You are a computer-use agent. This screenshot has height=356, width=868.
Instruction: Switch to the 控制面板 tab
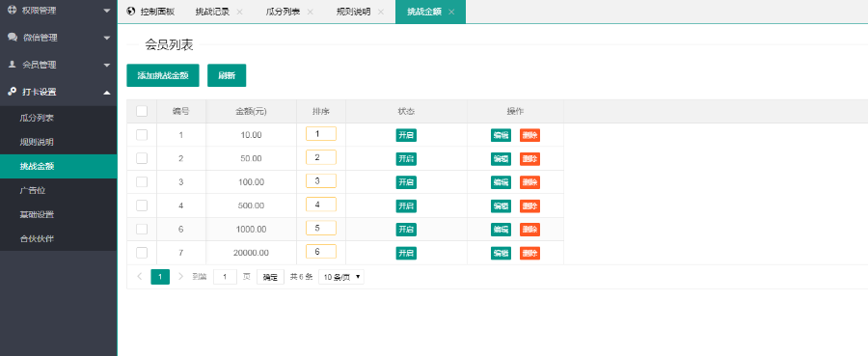pos(150,12)
